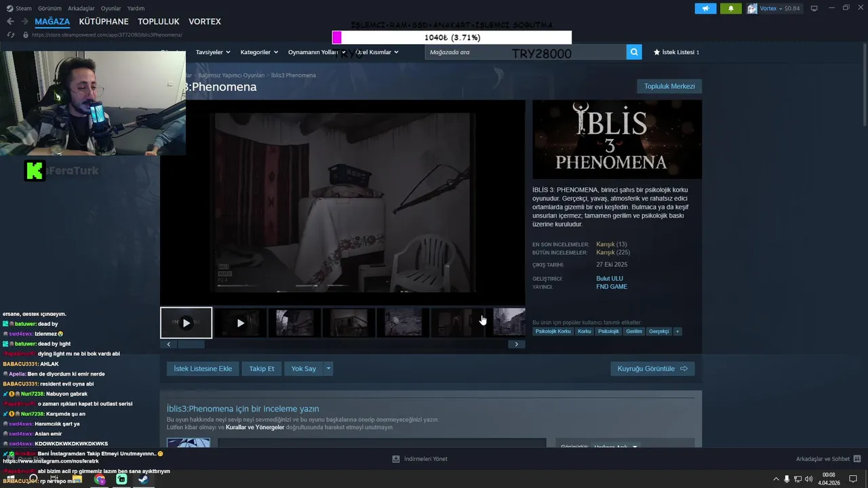Switch to the TOPLULUK tab

159,22
